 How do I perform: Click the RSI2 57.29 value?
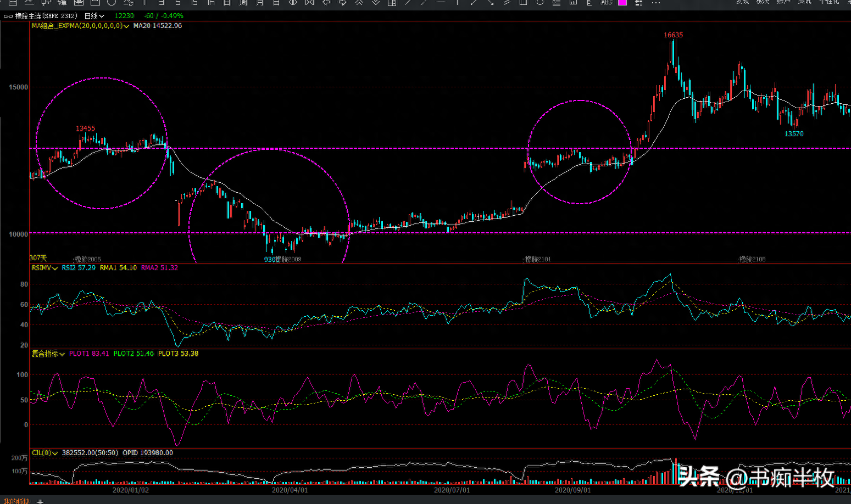79,268
